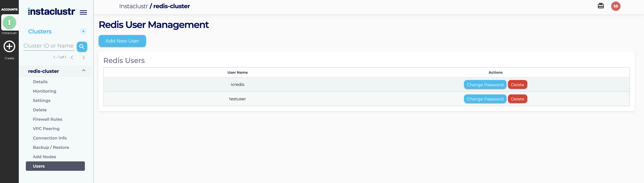Click the cluster search magnifier button
Screen dimensions: 644x183
tap(82, 47)
